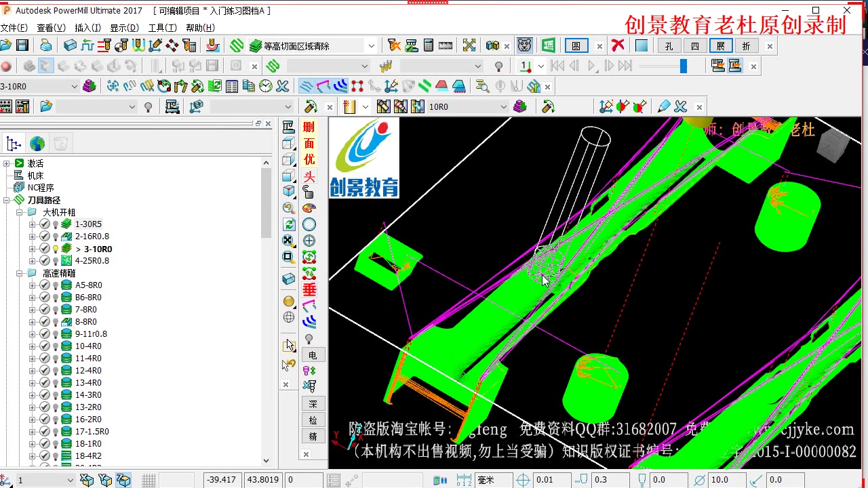Open the 10R0 tool dropdown
Viewport: 868px width, 488px height.
503,106
